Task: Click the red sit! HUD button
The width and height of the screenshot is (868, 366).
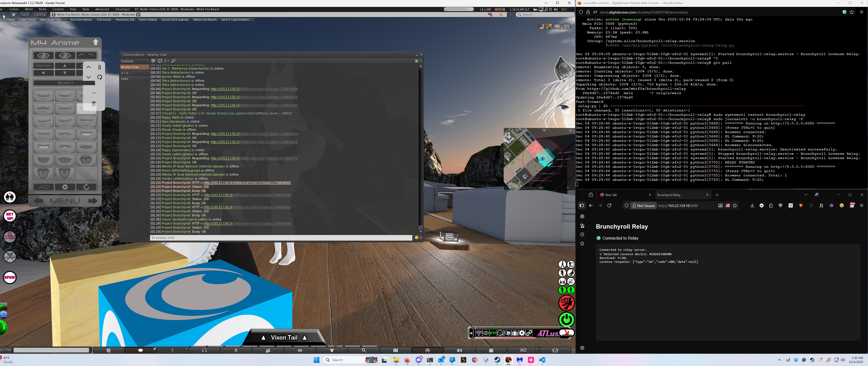Action: [x=566, y=302]
